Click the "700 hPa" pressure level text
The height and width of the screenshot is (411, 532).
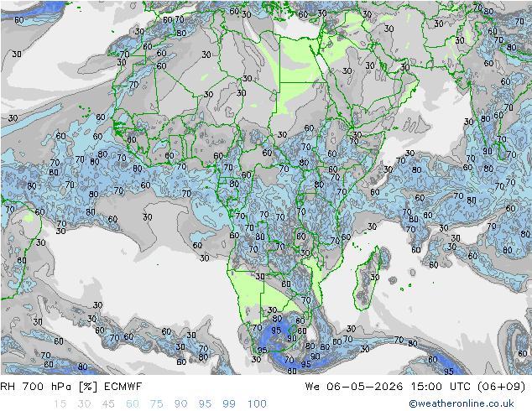pyautogui.click(x=48, y=387)
